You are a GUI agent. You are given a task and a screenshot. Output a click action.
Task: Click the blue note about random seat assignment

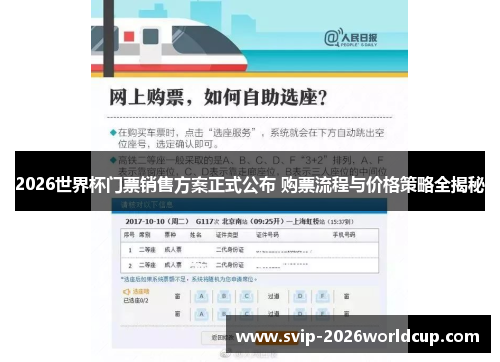189,279
